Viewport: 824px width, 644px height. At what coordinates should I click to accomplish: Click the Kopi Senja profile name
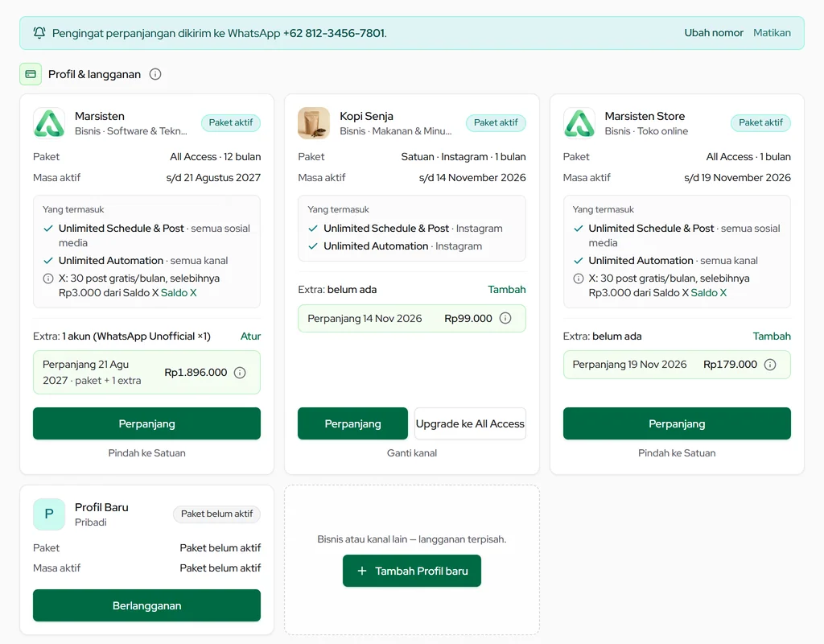[366, 116]
